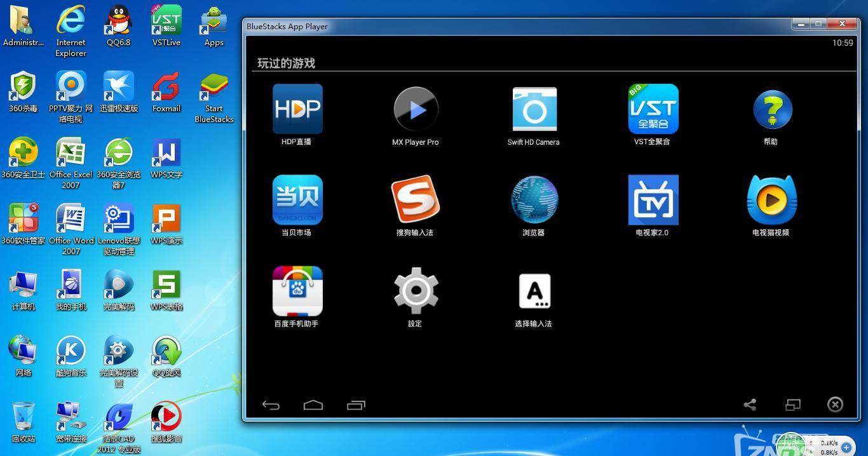This screenshot has height=456, width=868.
Task: Select Office Word 2007 shortcut
Action: pyautogui.click(x=71, y=229)
